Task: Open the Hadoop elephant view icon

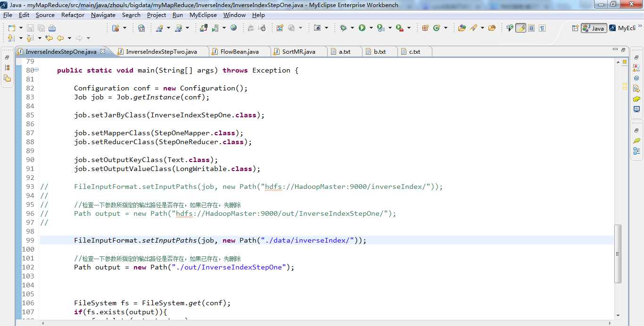Action: coord(636,99)
